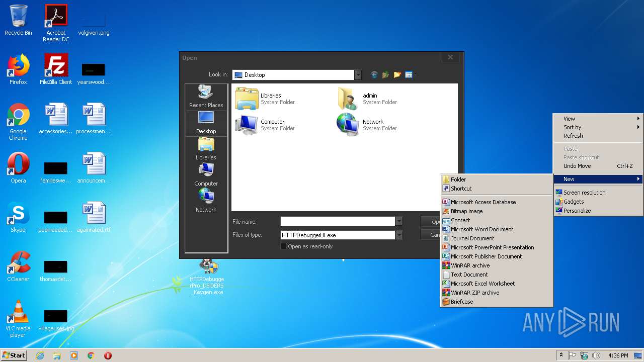Choose Screen resolution menu entry

click(598, 193)
